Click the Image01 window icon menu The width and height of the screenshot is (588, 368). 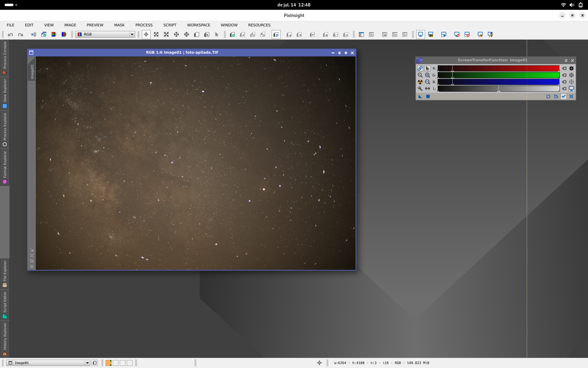(x=31, y=53)
